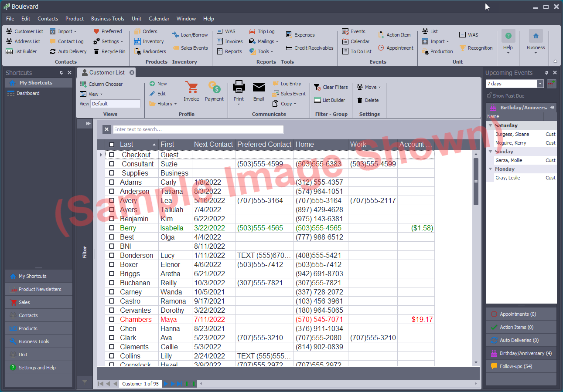The image size is (563, 392).
Task: Toggle the select-all checkbox in grid header
Action: [112, 144]
